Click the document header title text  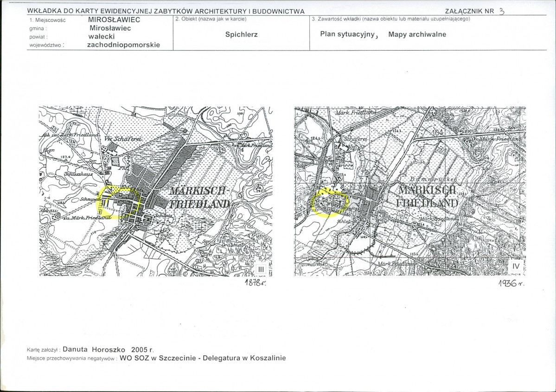[x=166, y=11]
